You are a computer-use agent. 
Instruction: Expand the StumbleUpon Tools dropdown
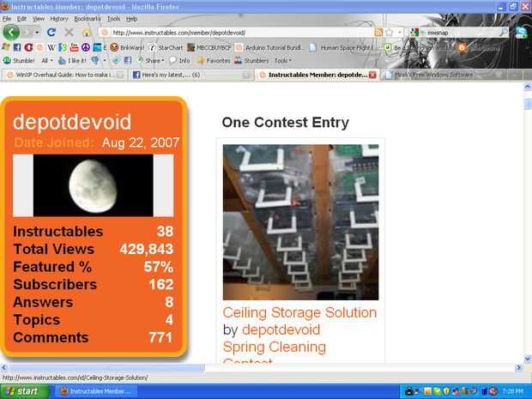pos(282,60)
